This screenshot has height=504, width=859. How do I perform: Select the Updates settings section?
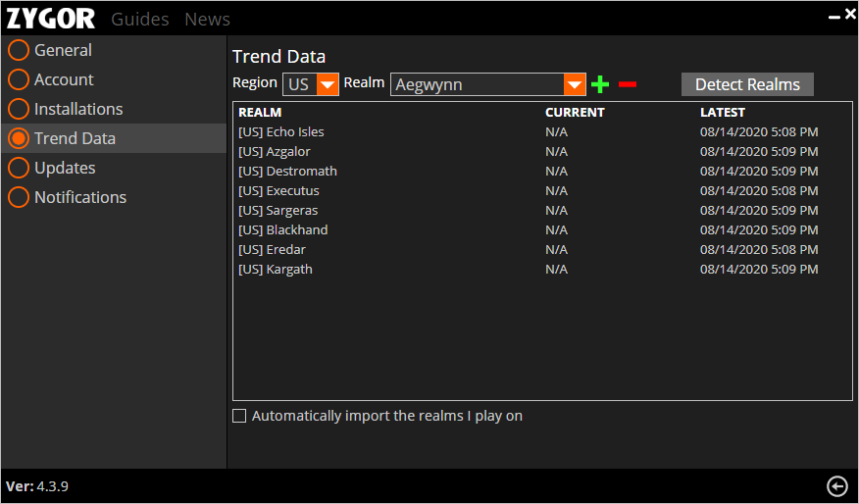(x=114, y=168)
